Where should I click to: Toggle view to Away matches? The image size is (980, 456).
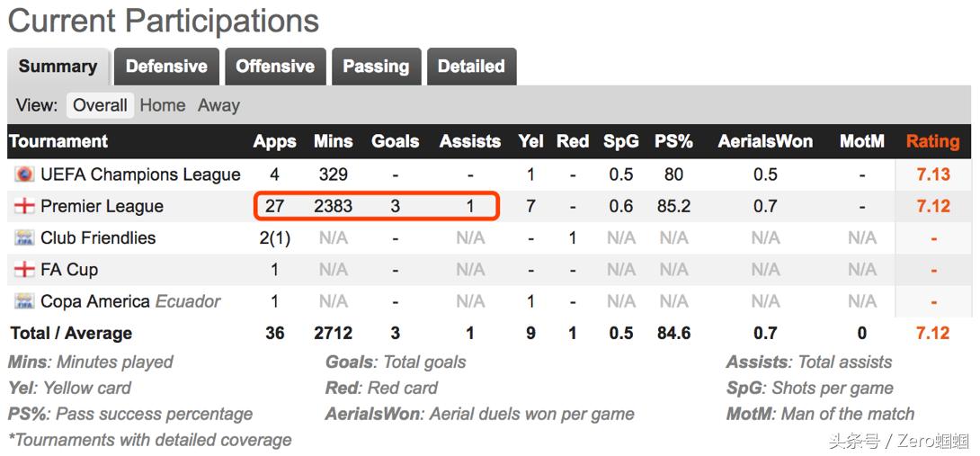[218, 105]
